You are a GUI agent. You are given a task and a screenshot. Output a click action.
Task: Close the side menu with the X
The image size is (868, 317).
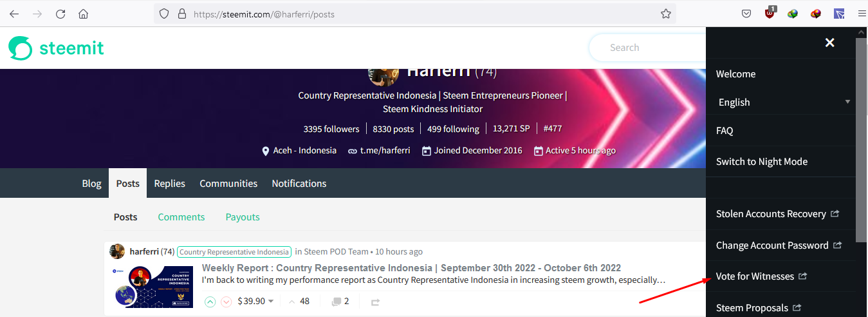830,43
